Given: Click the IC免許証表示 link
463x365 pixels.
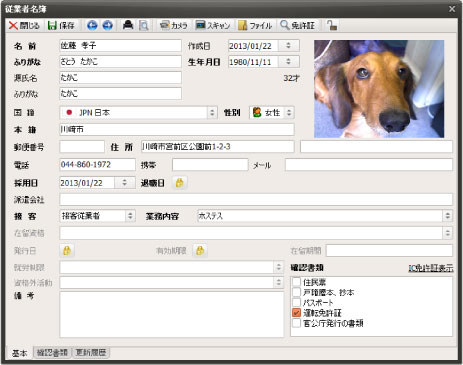Looking at the screenshot, I should 431,268.
